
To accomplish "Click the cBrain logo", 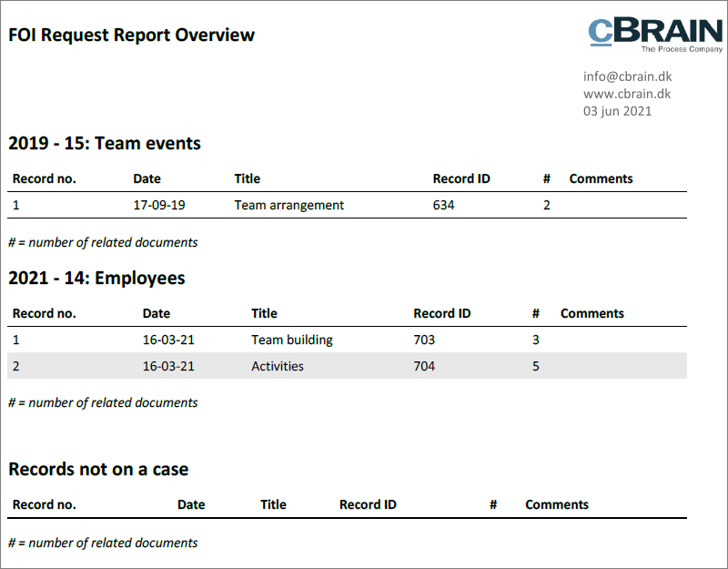I will pos(655,36).
